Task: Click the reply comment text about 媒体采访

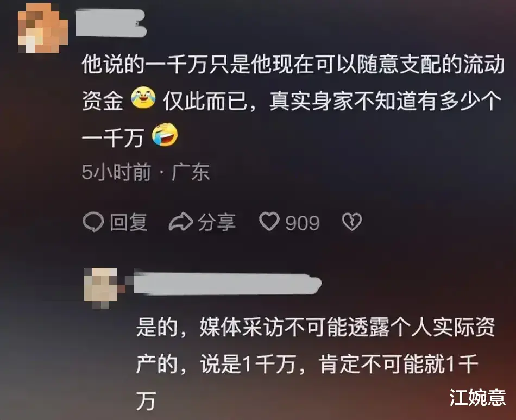Action: [x=316, y=365]
